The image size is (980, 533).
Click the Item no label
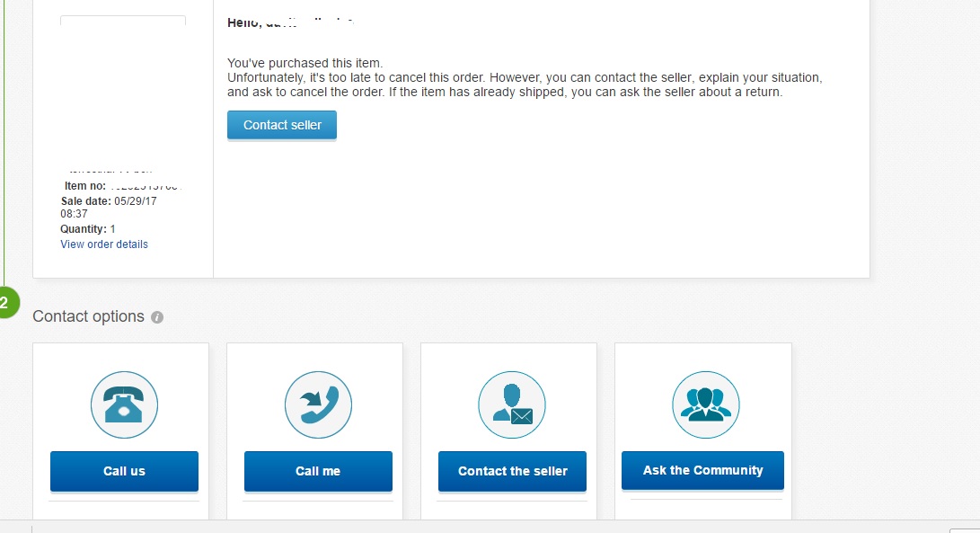87,186
